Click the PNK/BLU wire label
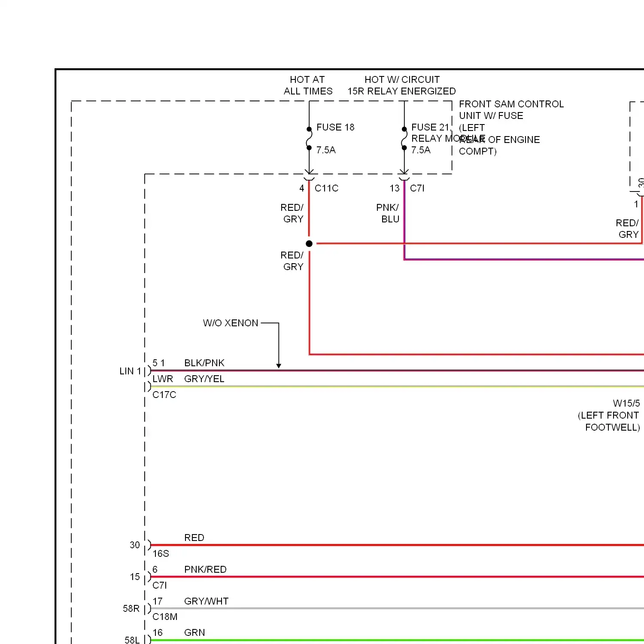Screen dimensions: 644x644 (388, 213)
